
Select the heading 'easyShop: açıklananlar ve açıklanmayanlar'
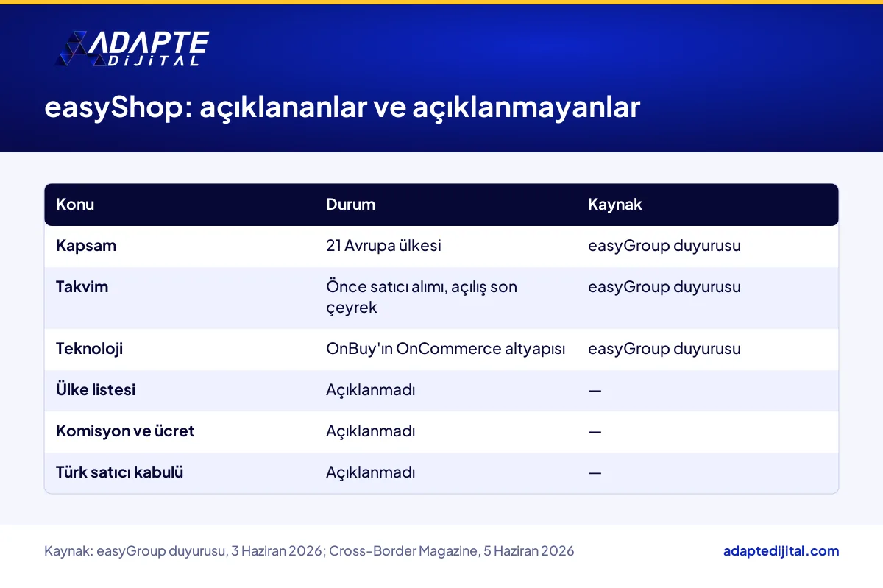click(342, 107)
